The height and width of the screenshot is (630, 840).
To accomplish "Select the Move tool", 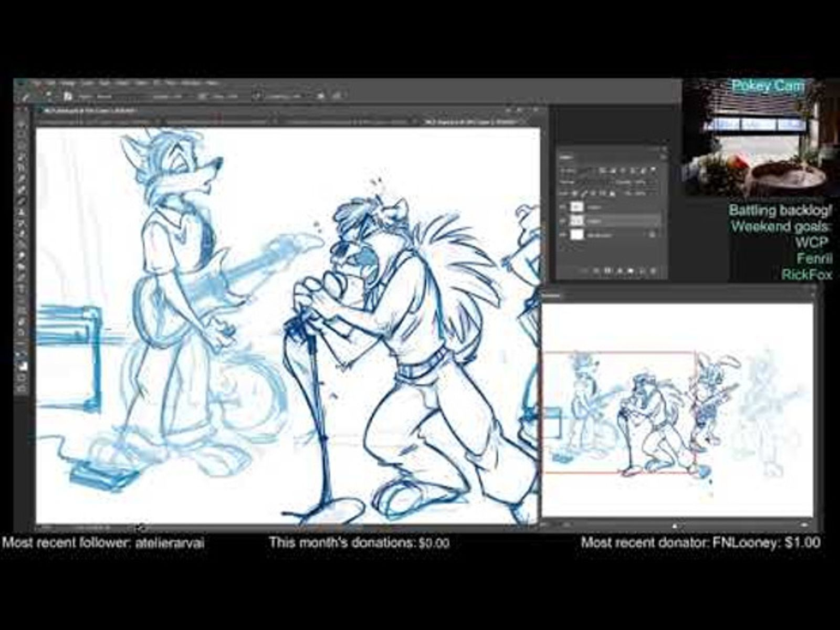I will point(22,125).
